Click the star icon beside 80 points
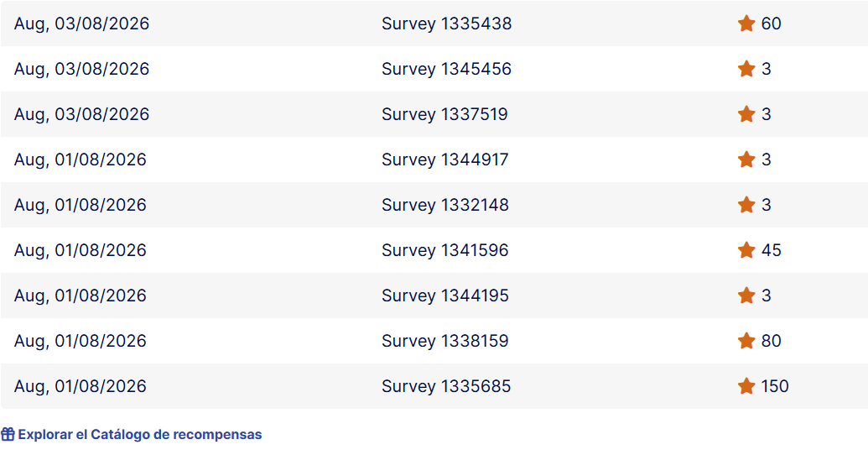Image resolution: width=868 pixels, height=455 pixels. pos(746,341)
